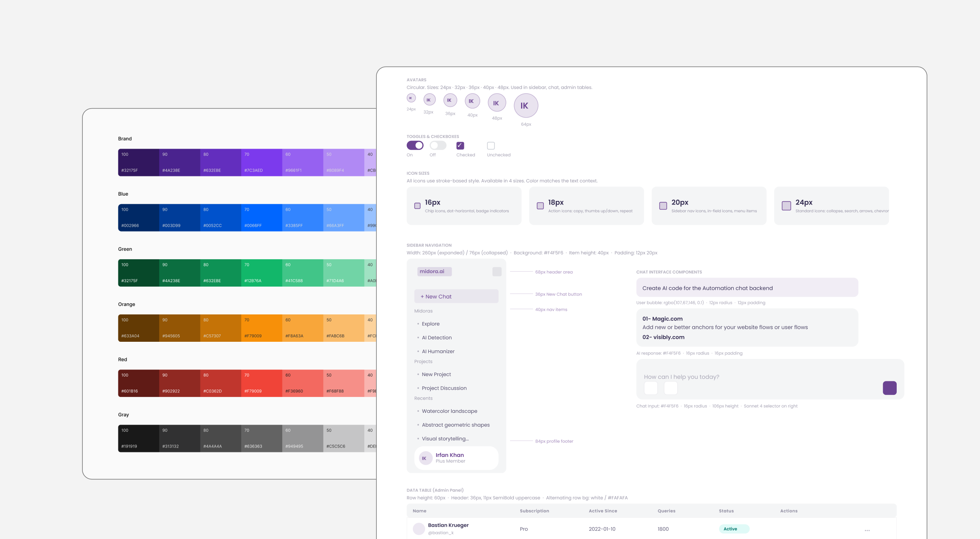Select the Gray 100 swatch #191919
Viewport: 980px width, 539px height.
point(139,439)
